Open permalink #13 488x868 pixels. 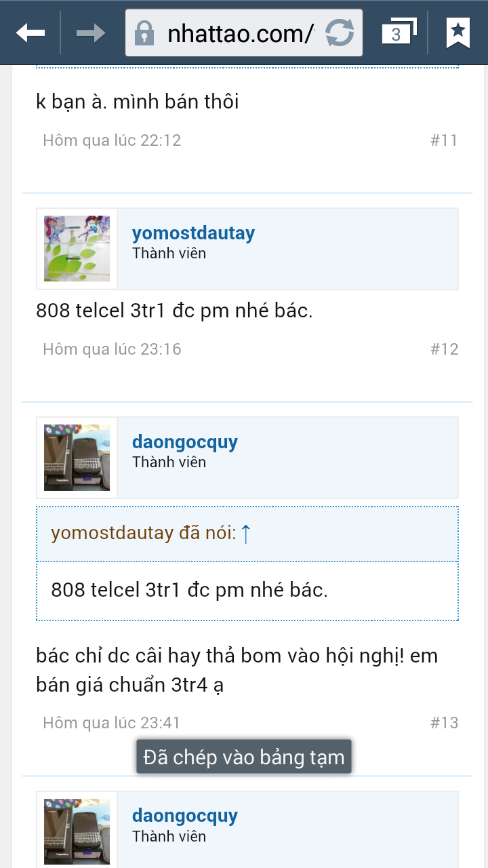(444, 723)
